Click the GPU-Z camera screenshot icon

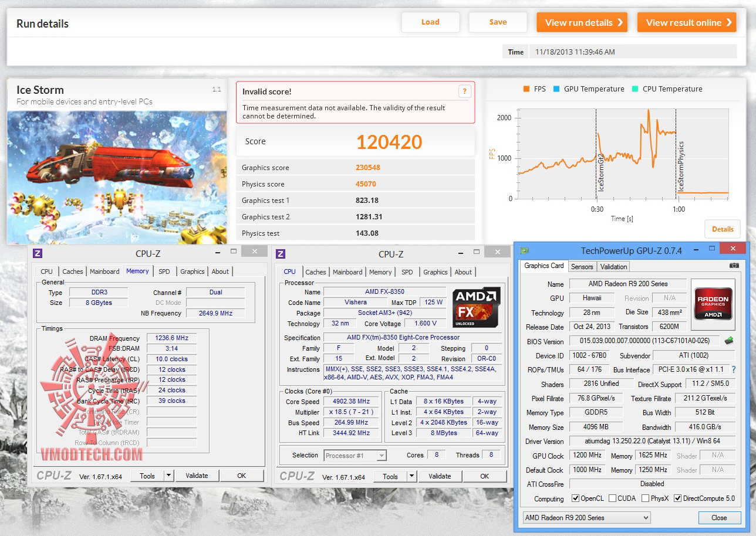click(x=734, y=266)
